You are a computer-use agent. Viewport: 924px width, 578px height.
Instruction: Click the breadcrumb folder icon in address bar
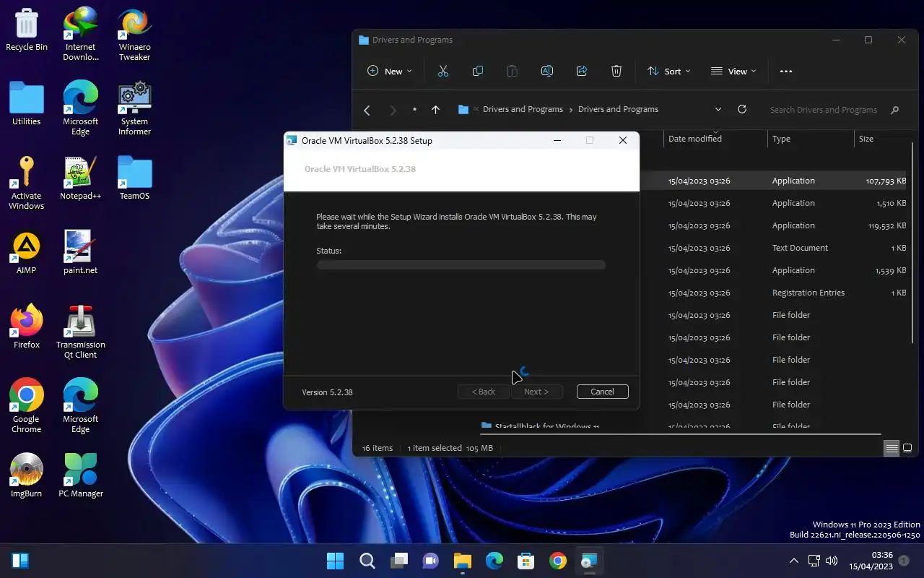[463, 110]
